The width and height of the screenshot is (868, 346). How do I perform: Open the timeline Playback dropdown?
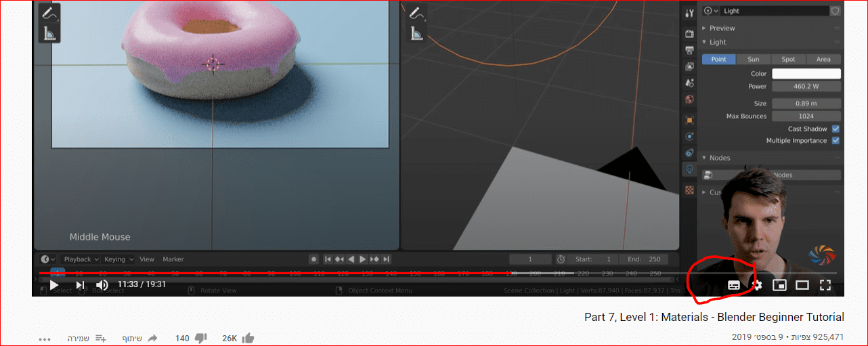click(x=81, y=259)
